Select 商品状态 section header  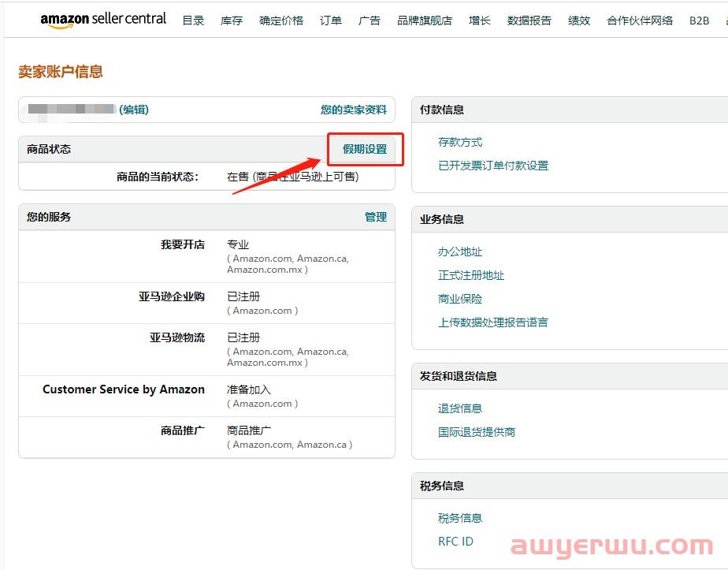(49, 149)
